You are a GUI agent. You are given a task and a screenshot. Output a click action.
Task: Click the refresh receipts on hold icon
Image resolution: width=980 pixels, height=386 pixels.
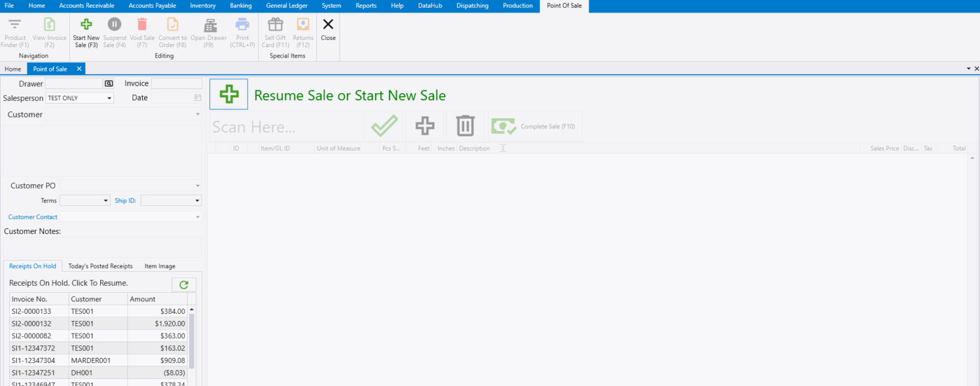point(184,284)
